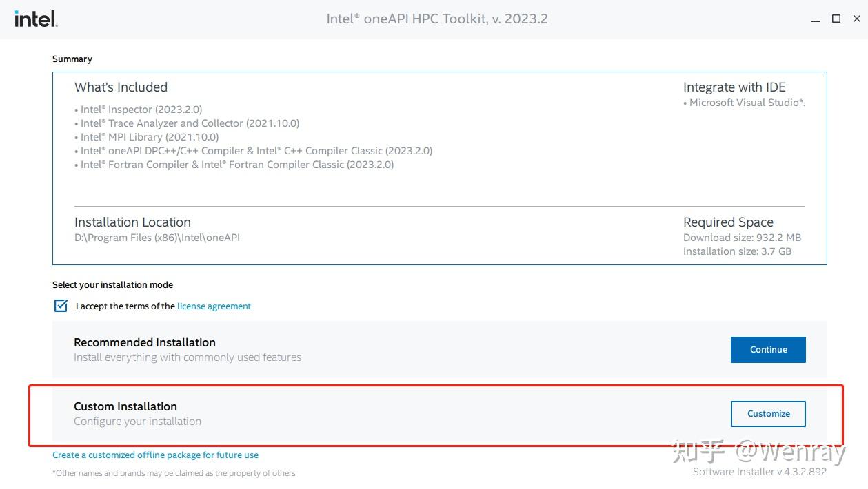
Task: Click the Intel logo icon
Action: click(x=35, y=19)
